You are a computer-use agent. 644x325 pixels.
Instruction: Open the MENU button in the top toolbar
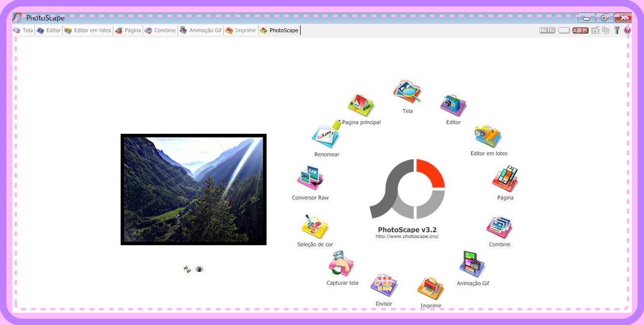click(547, 31)
